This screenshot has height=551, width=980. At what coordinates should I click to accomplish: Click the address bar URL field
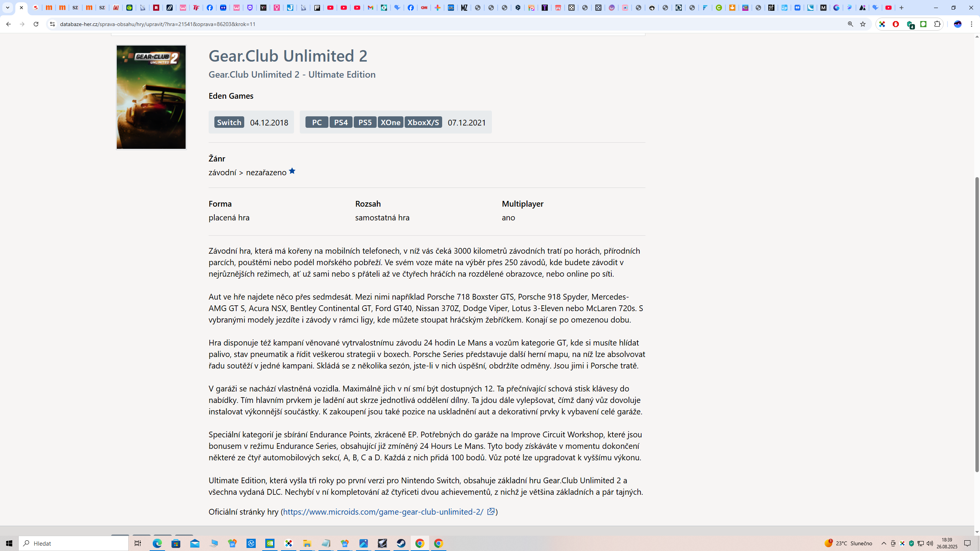452,24
